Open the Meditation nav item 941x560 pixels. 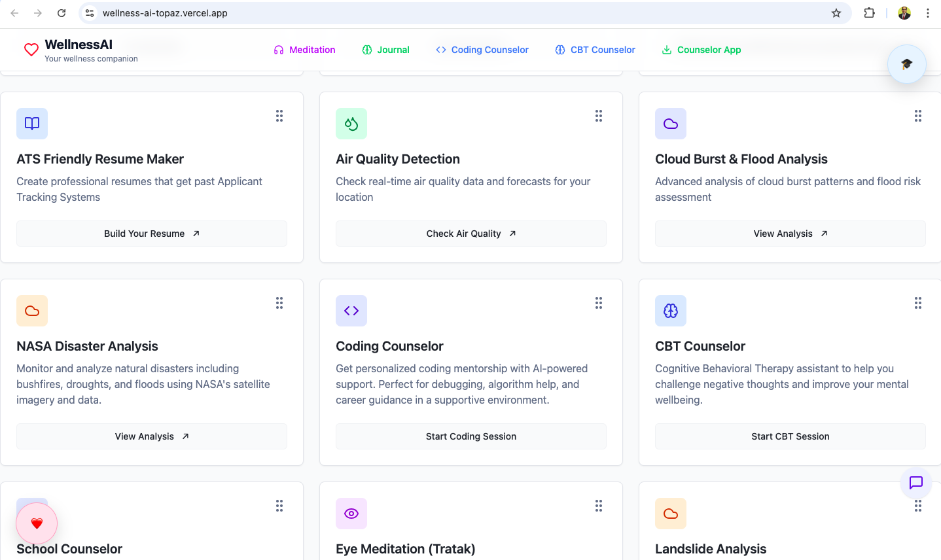pyautogui.click(x=304, y=50)
